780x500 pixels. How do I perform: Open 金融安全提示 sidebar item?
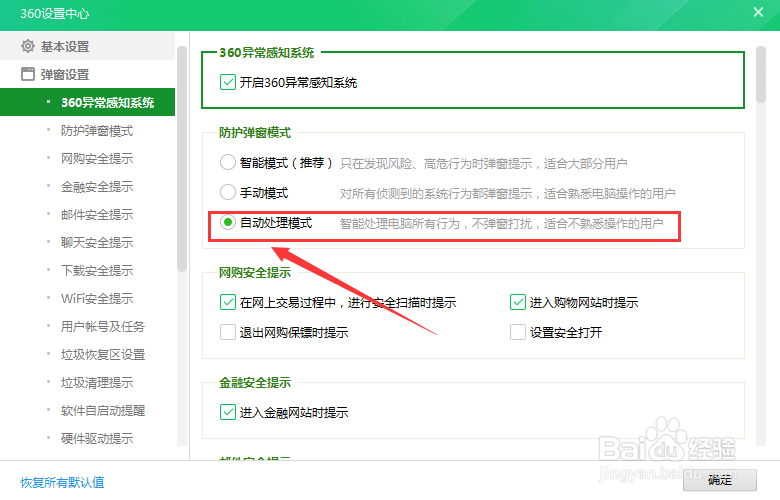[x=97, y=187]
